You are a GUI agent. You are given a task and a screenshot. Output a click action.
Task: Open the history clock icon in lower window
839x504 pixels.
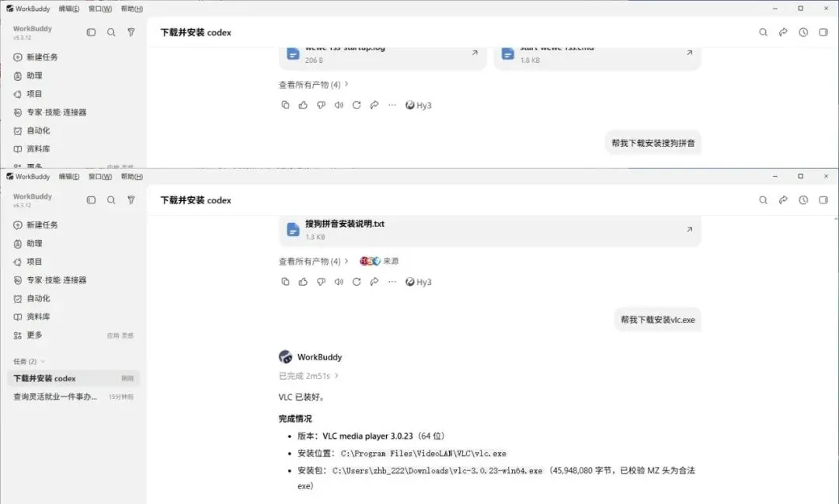click(803, 200)
